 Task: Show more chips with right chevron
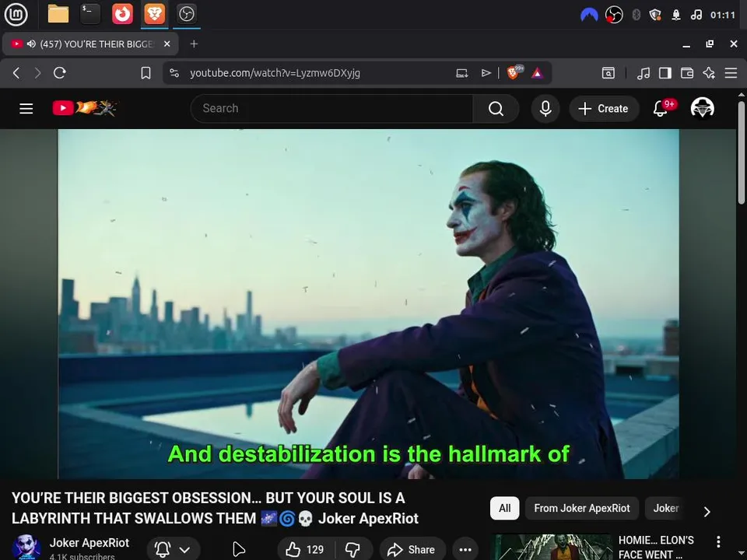(707, 512)
